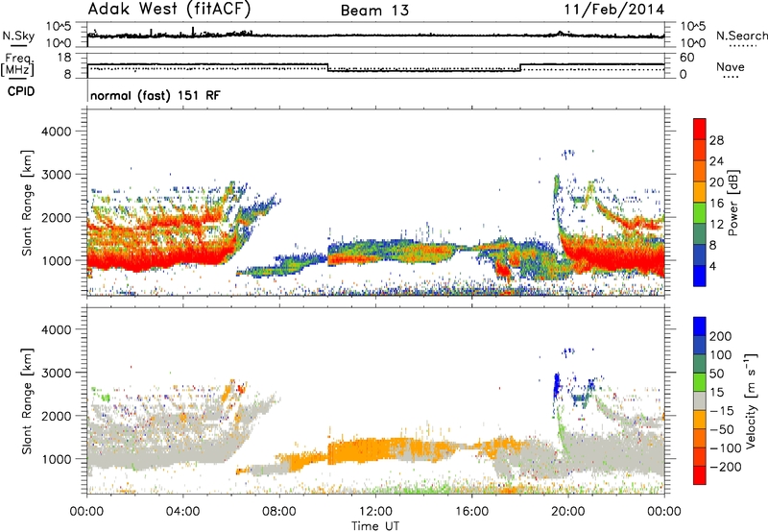Click the frequency step-down on the Freq. trace near 10:00 UT

(327, 67)
